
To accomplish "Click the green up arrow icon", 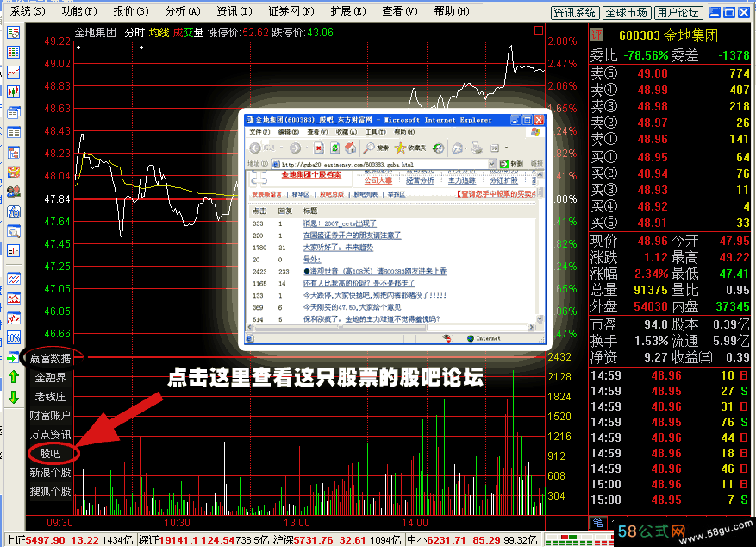I will [x=14, y=377].
